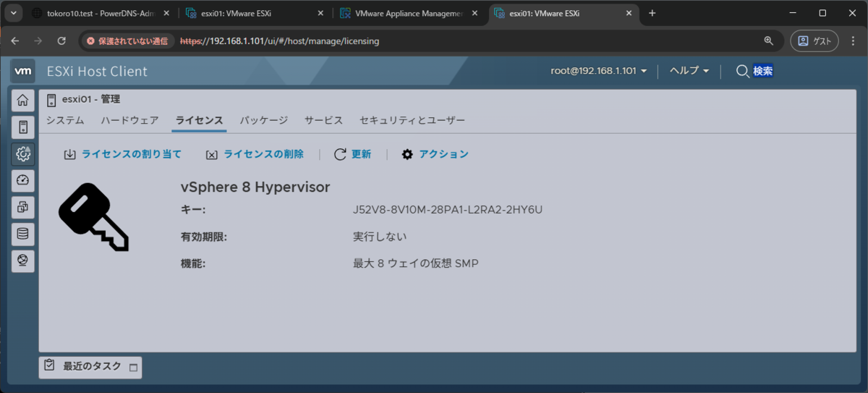Switch to システム tab
This screenshot has height=393, width=868.
click(65, 120)
